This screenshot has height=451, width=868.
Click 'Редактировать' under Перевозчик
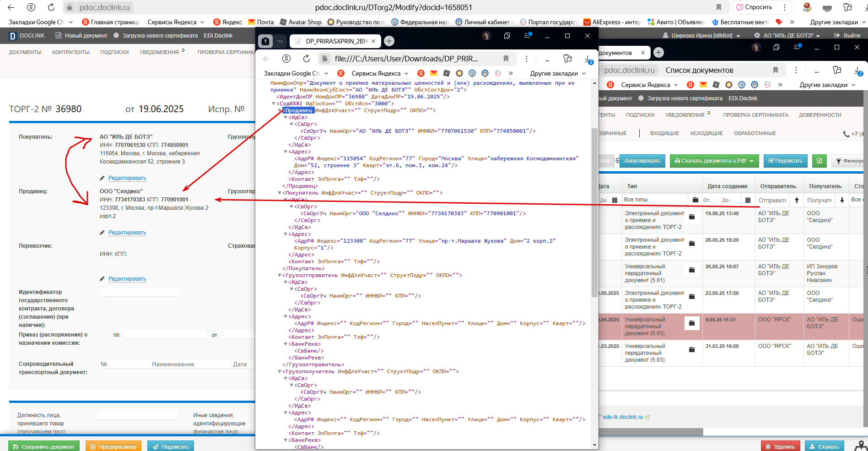click(x=127, y=279)
